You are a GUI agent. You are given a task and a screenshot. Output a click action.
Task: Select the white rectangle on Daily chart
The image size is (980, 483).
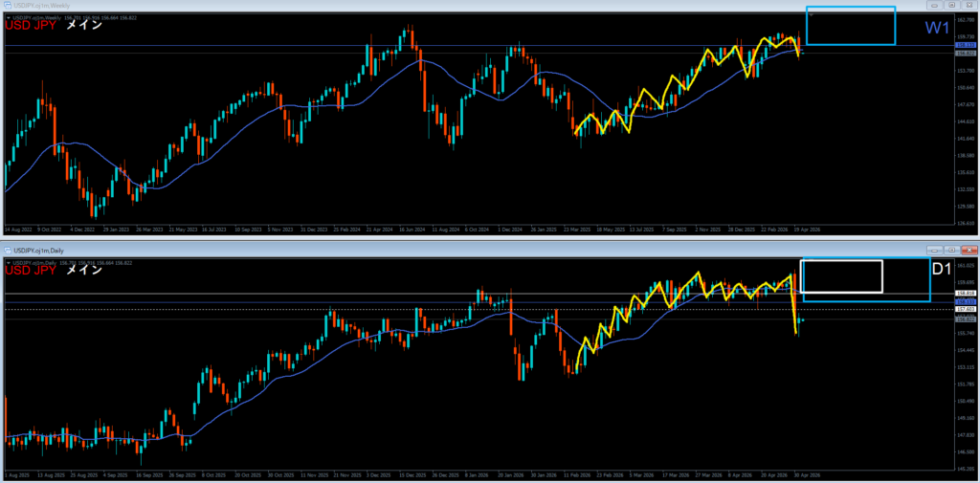click(841, 276)
